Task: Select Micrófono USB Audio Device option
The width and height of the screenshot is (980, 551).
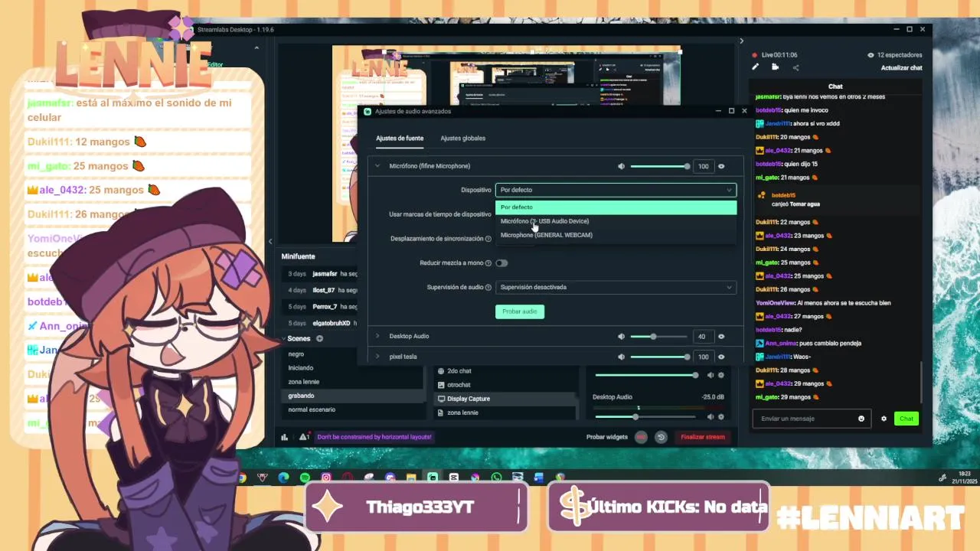Action: 616,221
